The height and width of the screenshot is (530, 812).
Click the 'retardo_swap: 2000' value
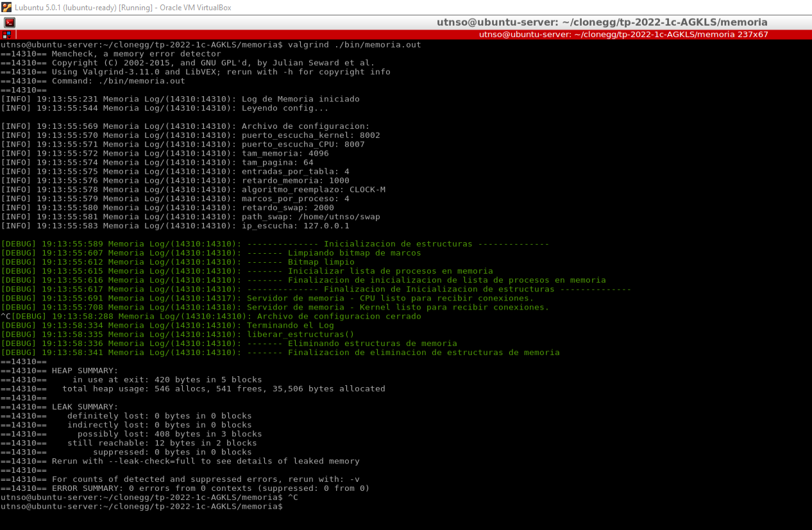pos(287,207)
